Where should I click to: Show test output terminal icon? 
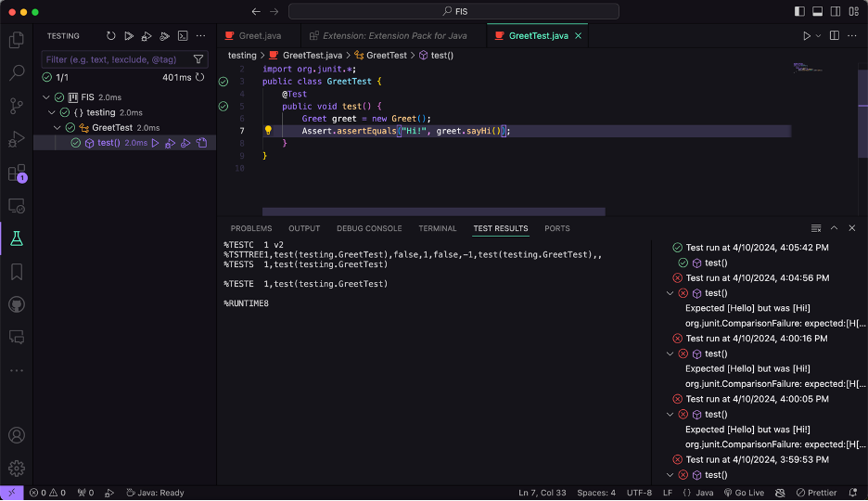(x=183, y=36)
